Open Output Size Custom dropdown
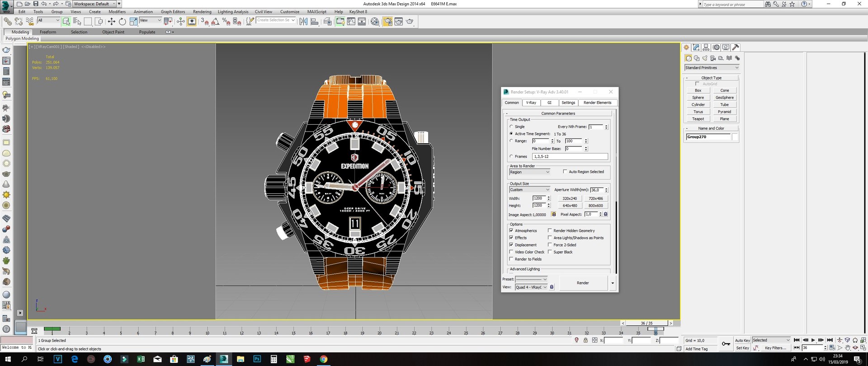 pos(529,190)
